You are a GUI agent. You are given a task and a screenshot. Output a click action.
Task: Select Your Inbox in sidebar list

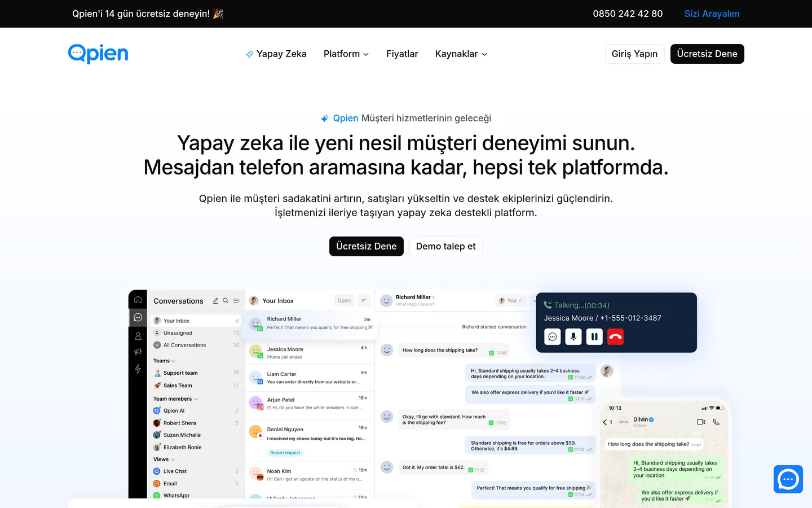click(196, 321)
